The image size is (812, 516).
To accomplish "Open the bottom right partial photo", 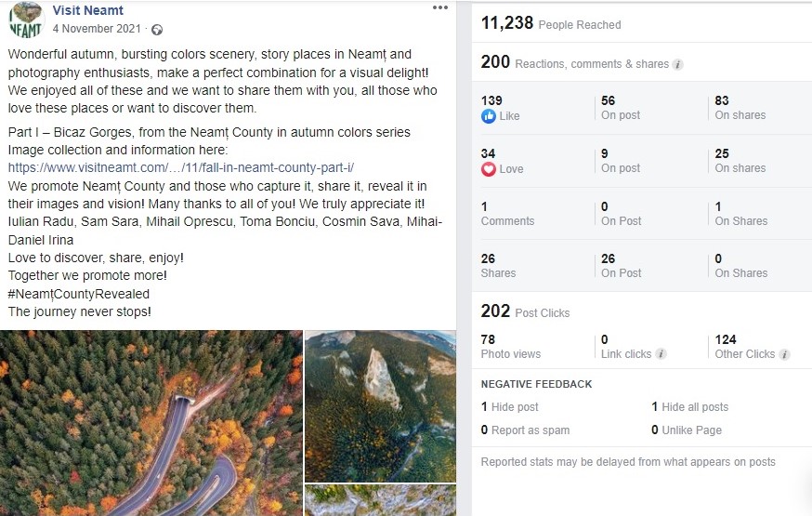I will click(x=380, y=500).
